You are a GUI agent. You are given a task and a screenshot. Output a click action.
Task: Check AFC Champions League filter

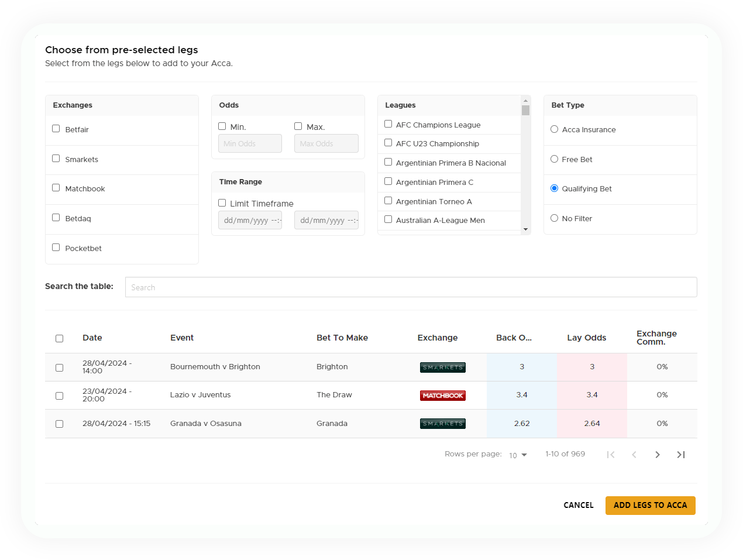(x=388, y=124)
